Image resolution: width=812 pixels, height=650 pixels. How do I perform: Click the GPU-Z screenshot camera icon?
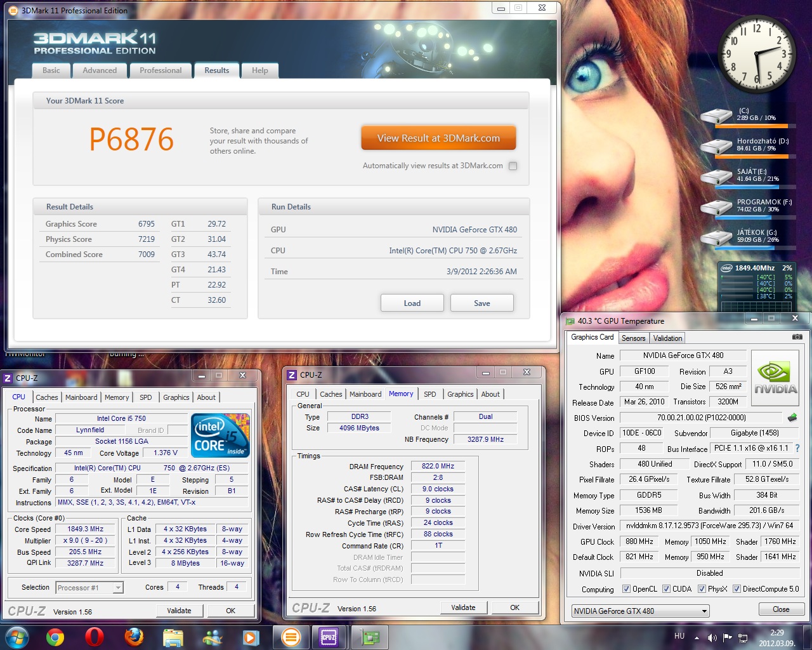(797, 337)
